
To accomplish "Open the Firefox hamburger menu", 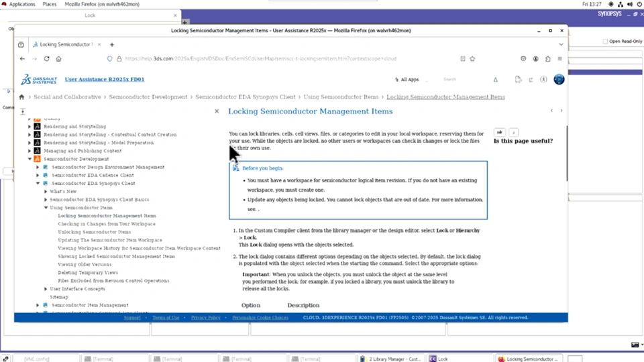I will (x=559, y=59).
